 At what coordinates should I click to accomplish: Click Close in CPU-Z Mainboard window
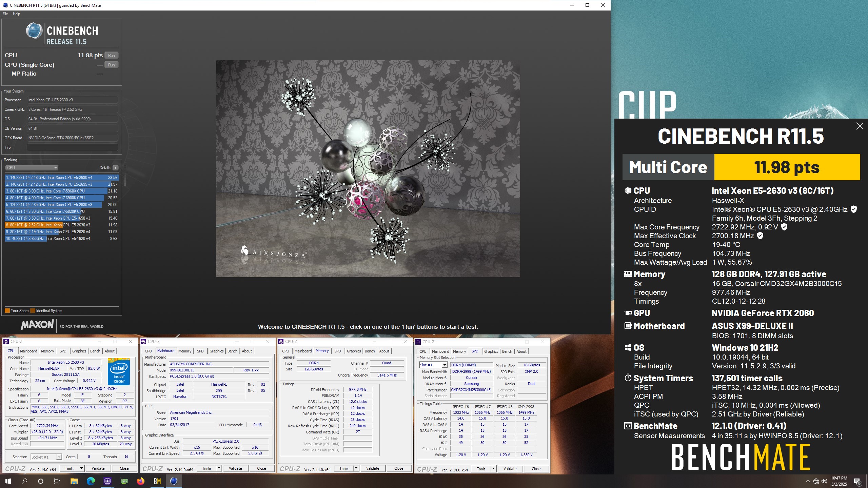[261, 468]
